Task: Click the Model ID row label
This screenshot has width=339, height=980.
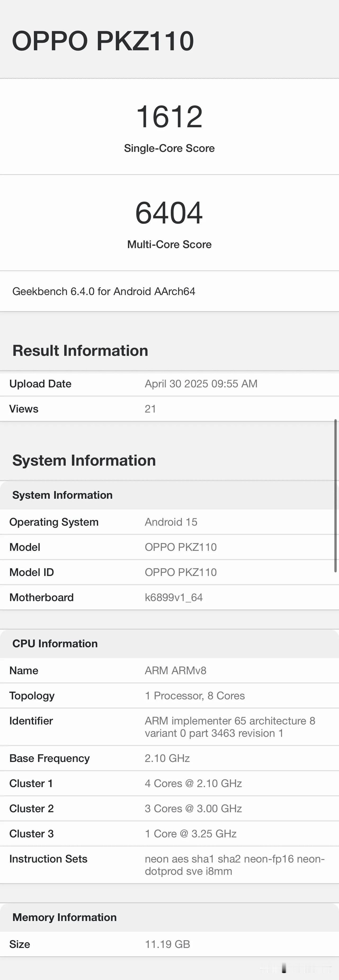Action: coord(32,572)
